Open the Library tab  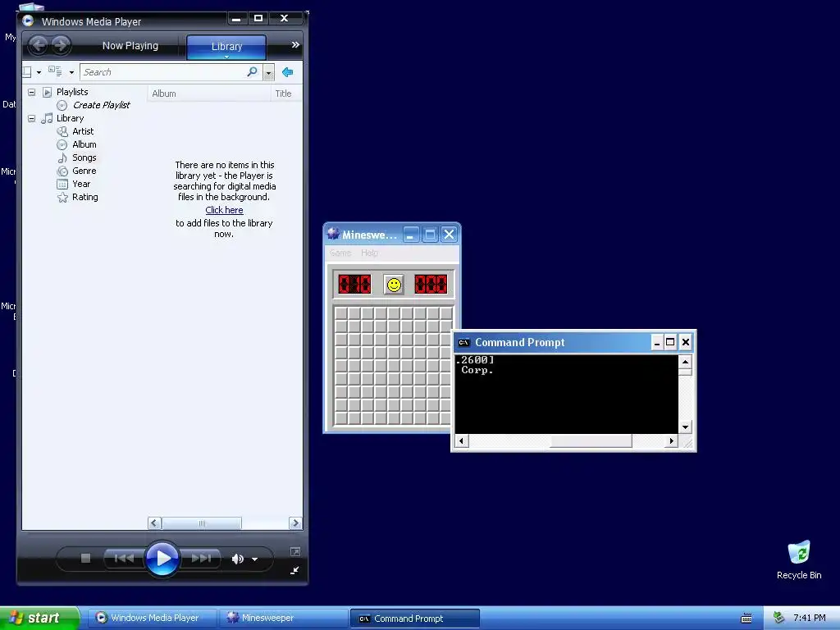[226, 47]
